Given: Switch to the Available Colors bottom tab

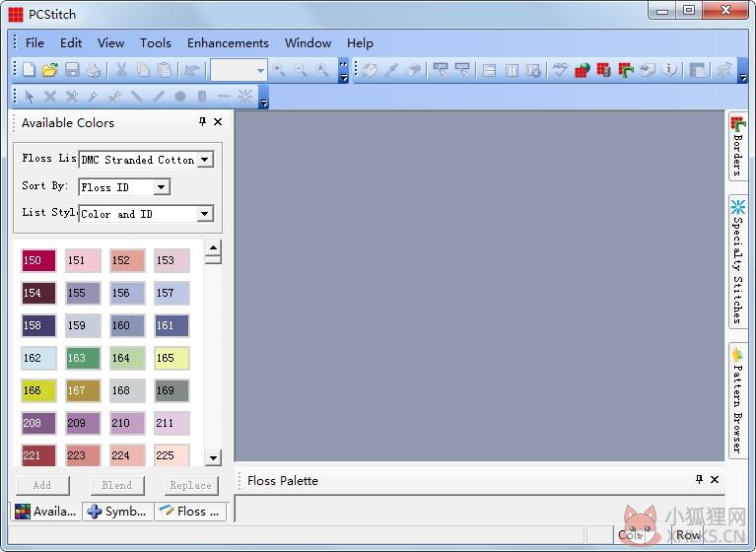Looking at the screenshot, I should tap(45, 511).
